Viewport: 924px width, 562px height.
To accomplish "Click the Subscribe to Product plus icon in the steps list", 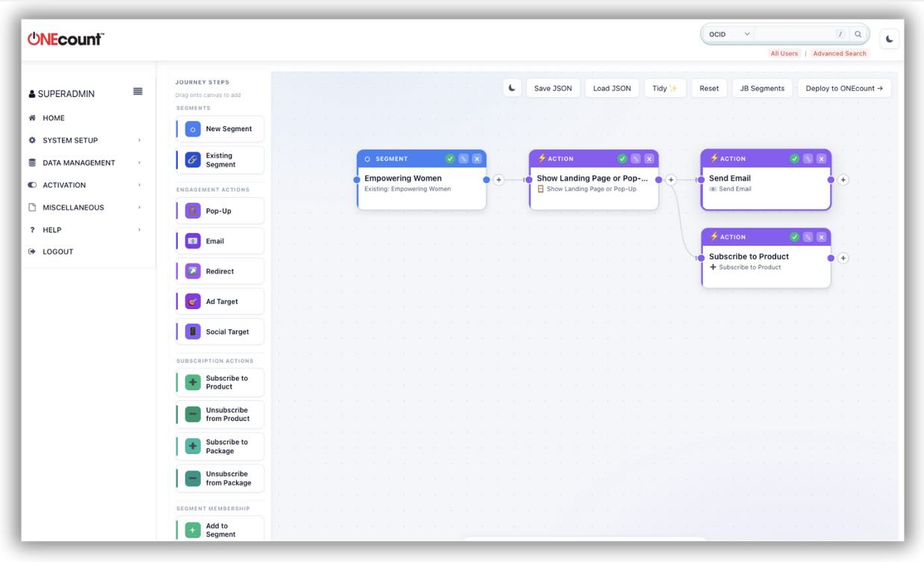I will [193, 382].
